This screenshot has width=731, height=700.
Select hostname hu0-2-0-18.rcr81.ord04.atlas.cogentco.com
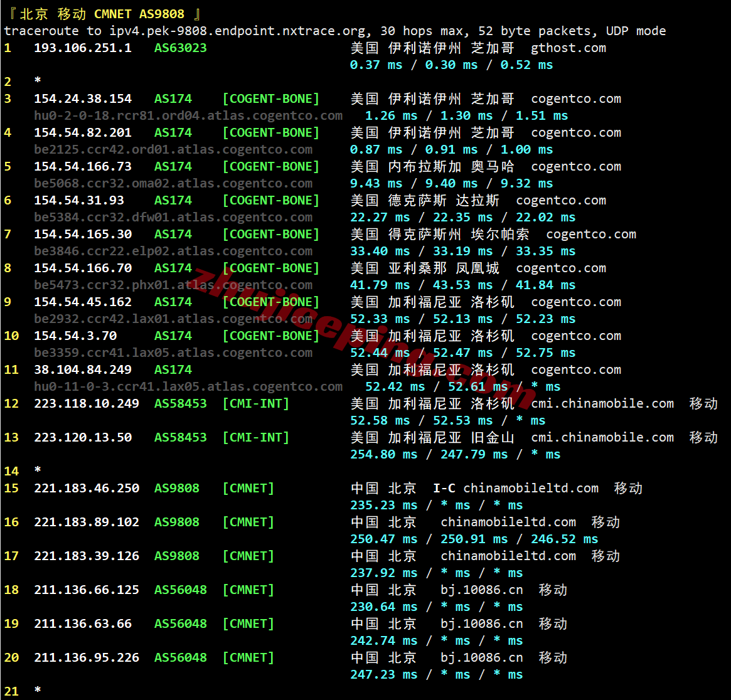188,115
